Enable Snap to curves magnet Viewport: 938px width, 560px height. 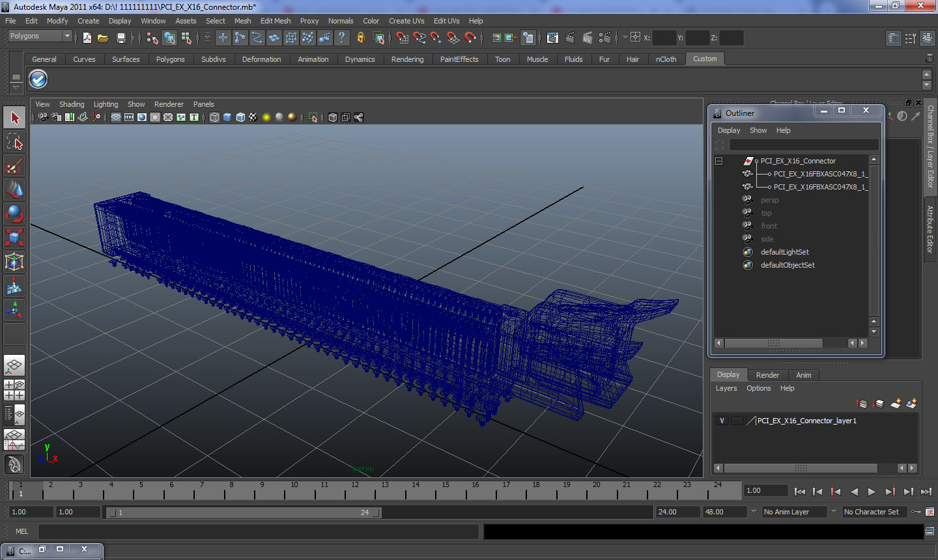coord(419,38)
